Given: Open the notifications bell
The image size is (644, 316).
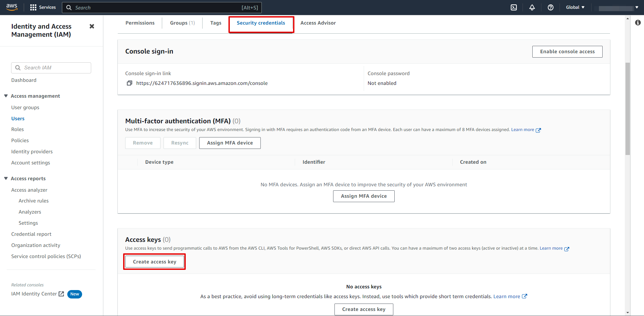Looking at the screenshot, I should point(532,7).
